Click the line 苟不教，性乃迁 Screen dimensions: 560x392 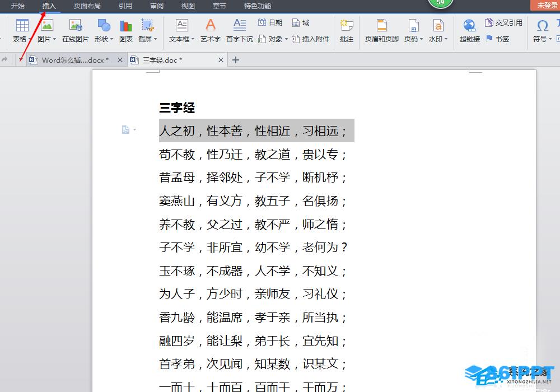253,154
